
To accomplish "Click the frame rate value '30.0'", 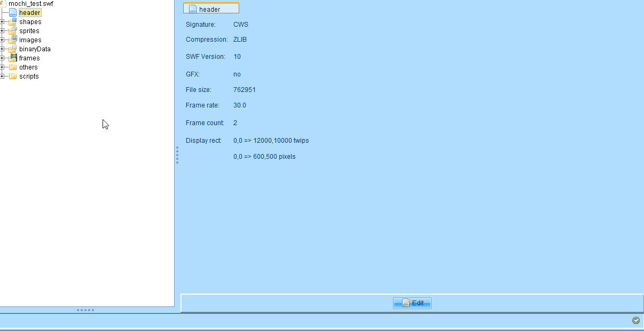I will (x=240, y=105).
